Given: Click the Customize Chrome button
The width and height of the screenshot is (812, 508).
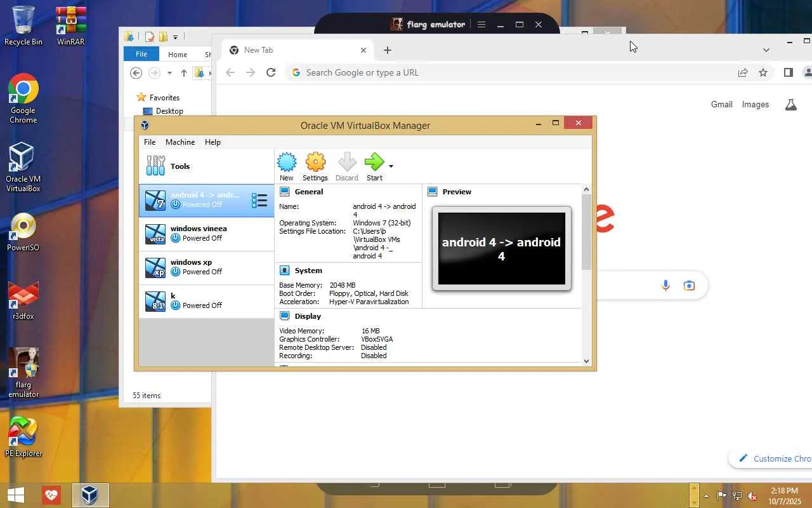Looking at the screenshot, I should point(771,458).
